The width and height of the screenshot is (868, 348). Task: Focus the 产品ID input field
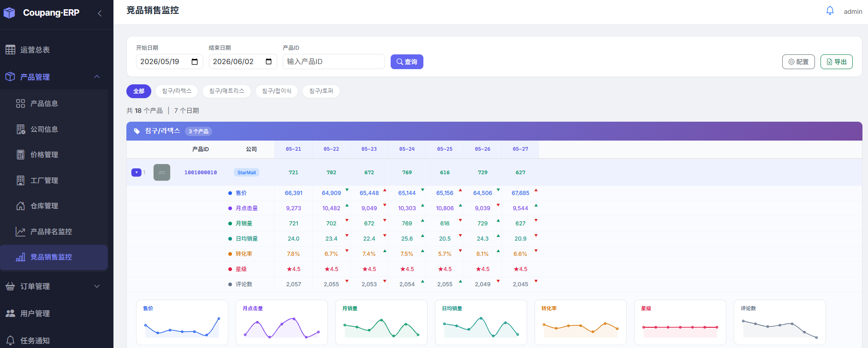pos(333,62)
